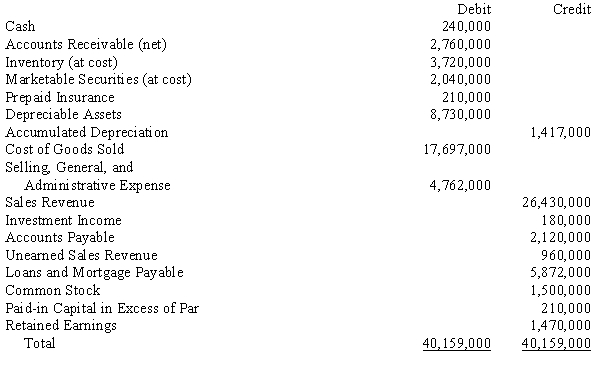Select the Cash account label
The image size is (600, 387).
(x=20, y=26)
